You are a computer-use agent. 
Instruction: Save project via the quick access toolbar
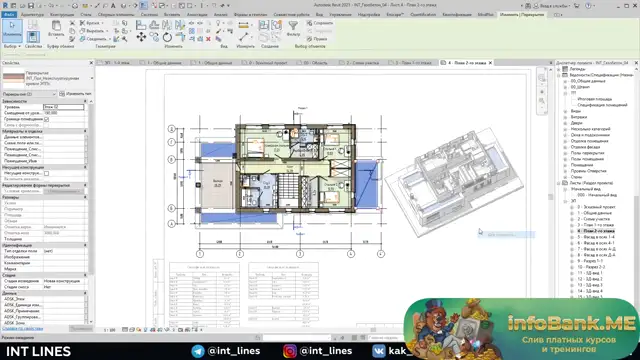coord(31,6)
